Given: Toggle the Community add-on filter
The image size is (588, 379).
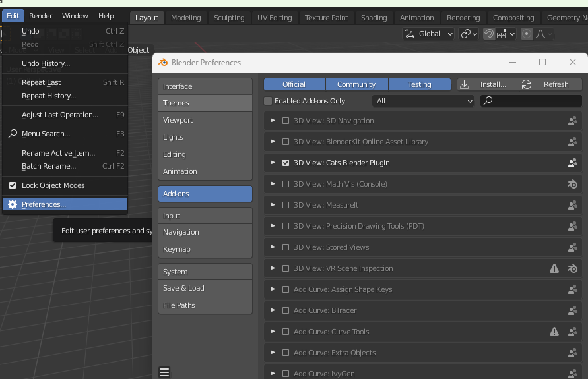Looking at the screenshot, I should (x=356, y=84).
